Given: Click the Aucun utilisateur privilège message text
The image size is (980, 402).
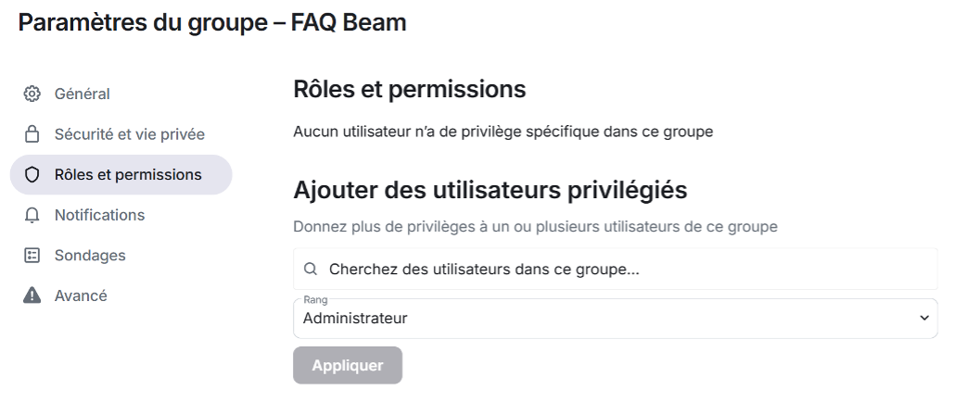Looking at the screenshot, I should click(x=503, y=132).
